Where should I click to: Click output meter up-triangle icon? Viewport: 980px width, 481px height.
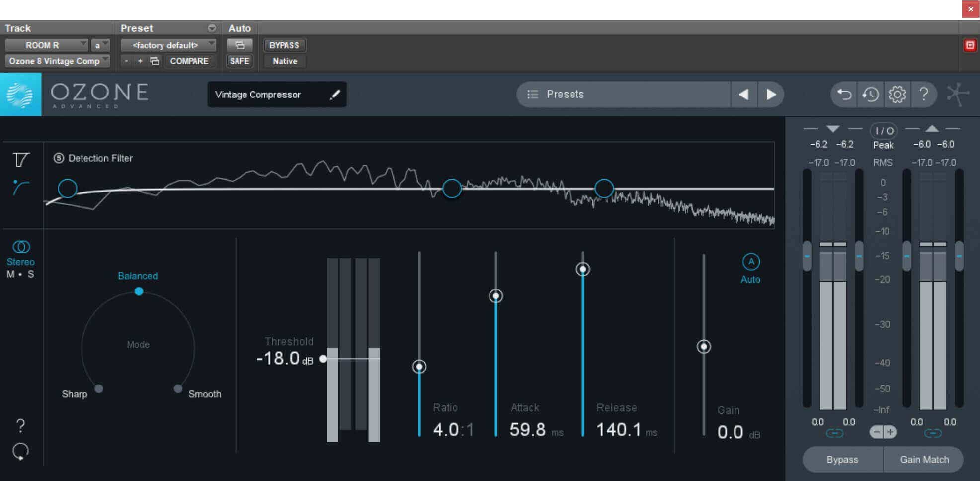[x=932, y=129]
